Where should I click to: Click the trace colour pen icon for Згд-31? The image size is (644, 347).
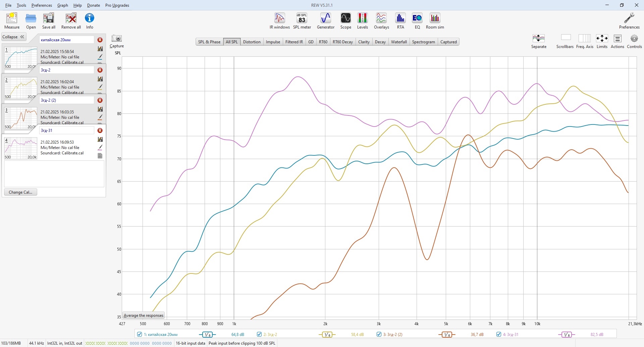(100, 147)
